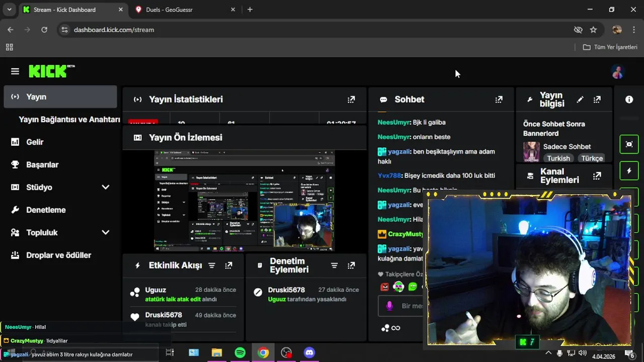
Task: Open the hamburger menu beside Kick logo
Action: click(15, 71)
